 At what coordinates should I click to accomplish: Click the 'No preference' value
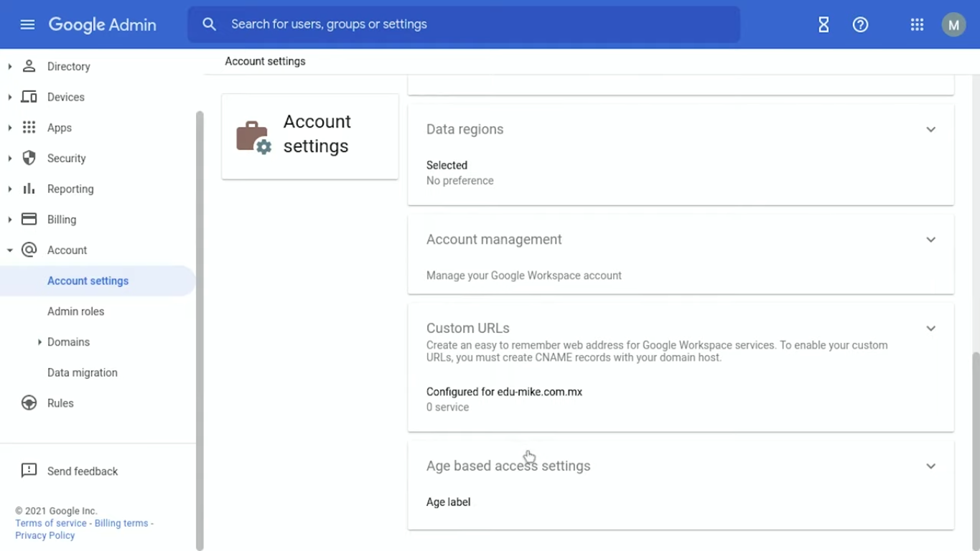459,181
